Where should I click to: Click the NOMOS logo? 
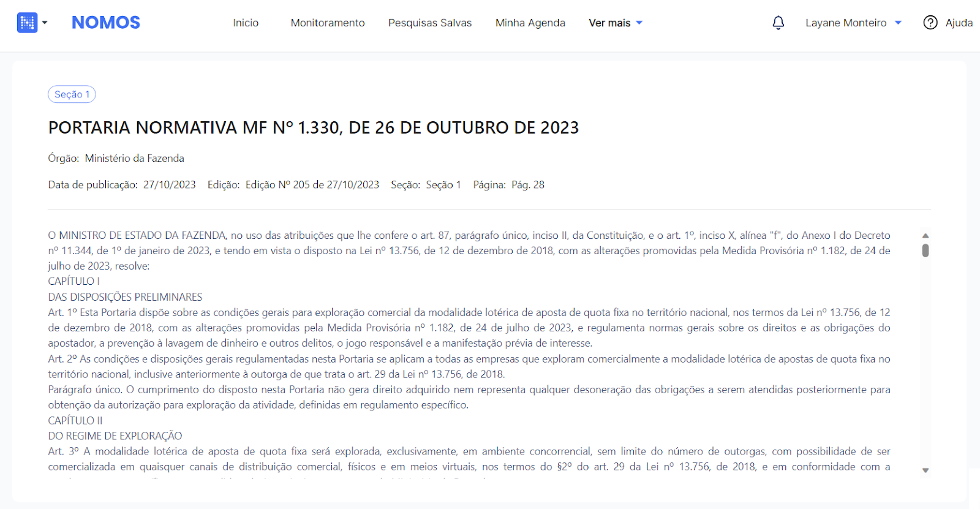click(106, 23)
